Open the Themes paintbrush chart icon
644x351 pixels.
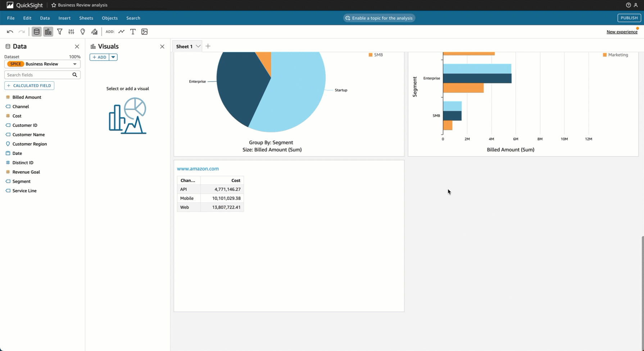click(94, 32)
